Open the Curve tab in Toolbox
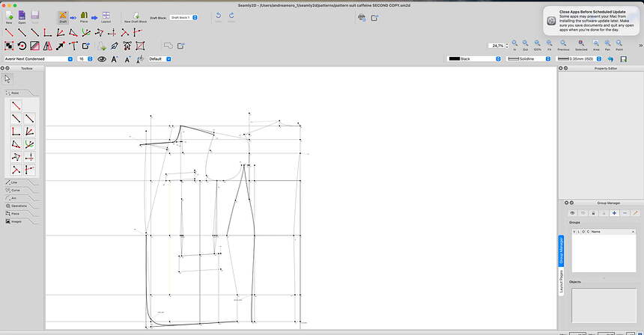This screenshot has width=644, height=335. (x=16, y=190)
